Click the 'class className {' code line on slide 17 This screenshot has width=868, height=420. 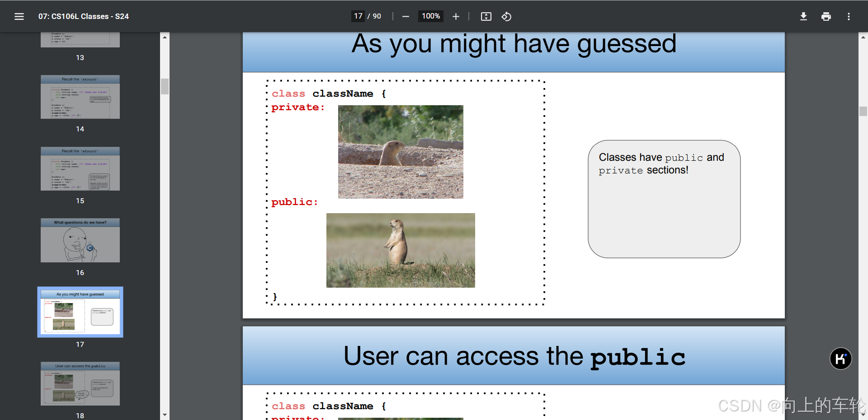point(329,93)
